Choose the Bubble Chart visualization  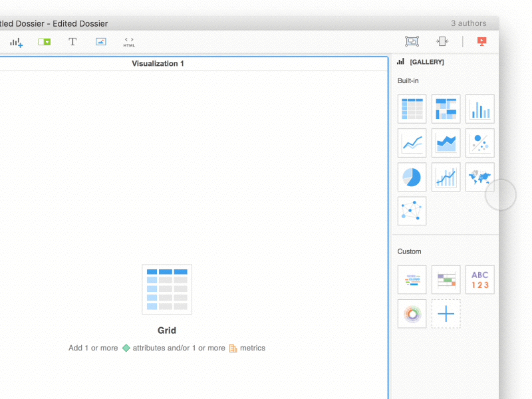pos(479,142)
